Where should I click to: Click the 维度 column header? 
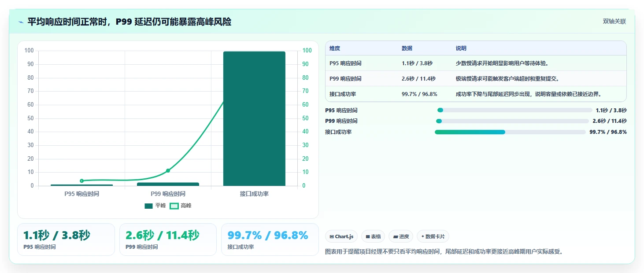tap(335, 48)
